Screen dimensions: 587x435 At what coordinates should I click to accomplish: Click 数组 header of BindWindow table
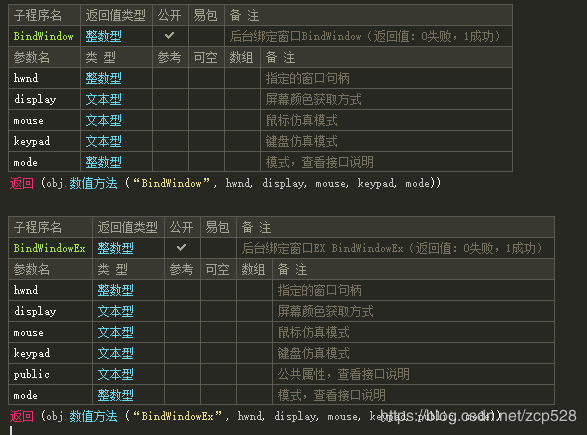pyautogui.click(x=241, y=57)
